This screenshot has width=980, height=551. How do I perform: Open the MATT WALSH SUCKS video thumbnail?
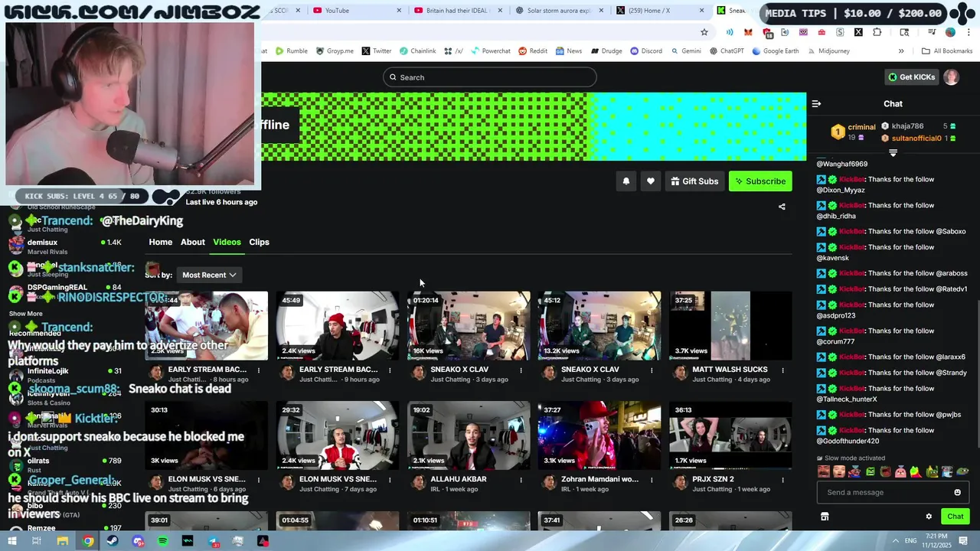(x=730, y=325)
